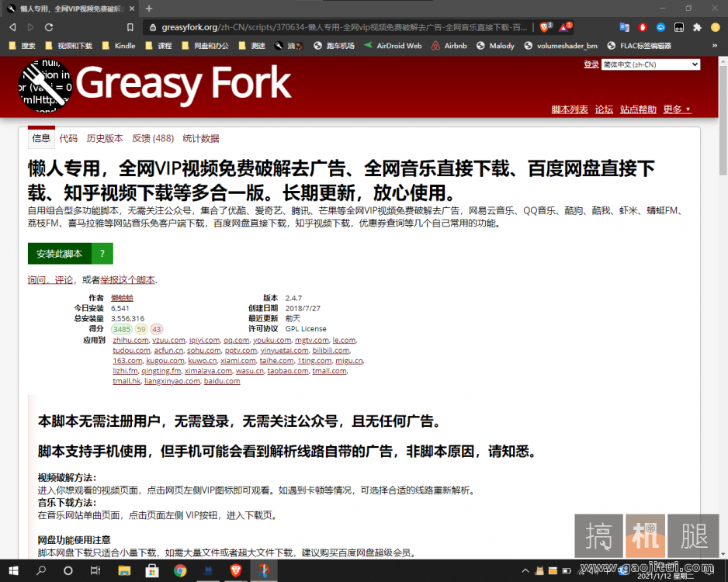Click the green 安装此脚本 install button
The image size is (728, 582).
pos(60,254)
